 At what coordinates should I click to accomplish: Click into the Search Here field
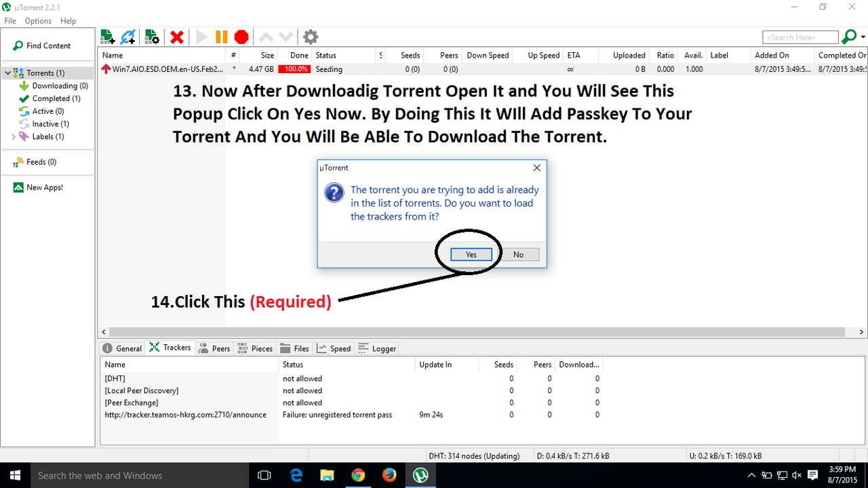tap(800, 37)
